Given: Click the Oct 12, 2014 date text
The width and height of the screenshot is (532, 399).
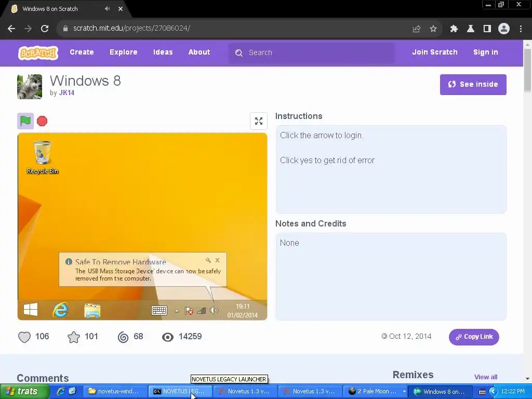Looking at the screenshot, I should (x=410, y=336).
